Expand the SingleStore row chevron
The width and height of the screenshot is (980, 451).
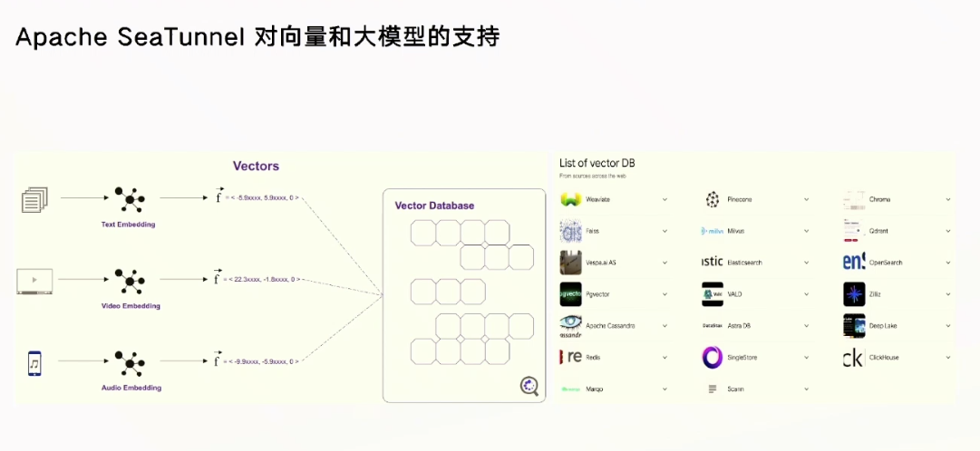coord(806,358)
